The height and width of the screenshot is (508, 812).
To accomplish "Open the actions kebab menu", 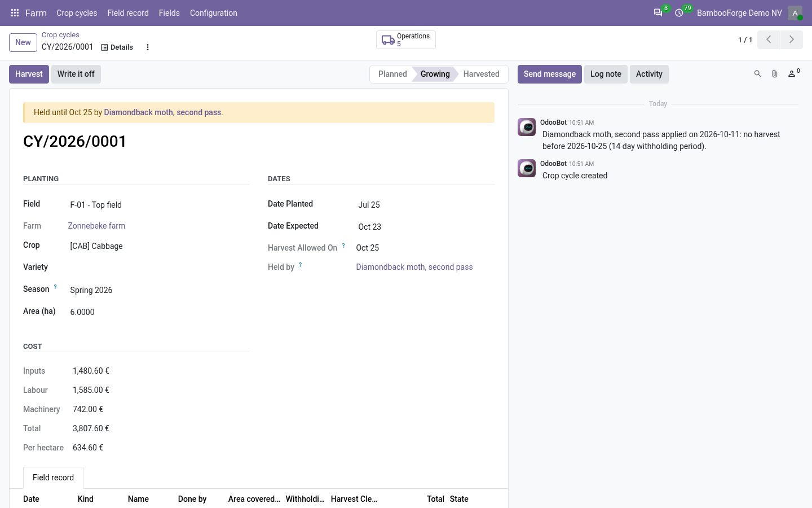I will 148,47.
